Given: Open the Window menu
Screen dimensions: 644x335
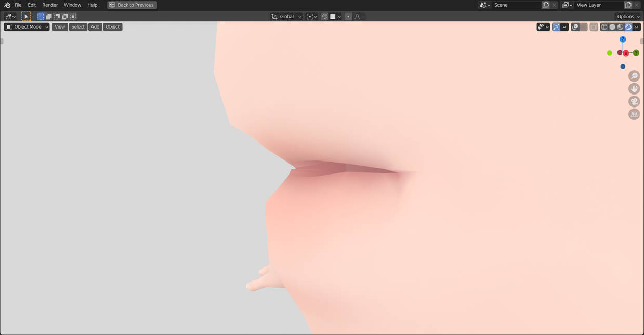Looking at the screenshot, I should 72,5.
